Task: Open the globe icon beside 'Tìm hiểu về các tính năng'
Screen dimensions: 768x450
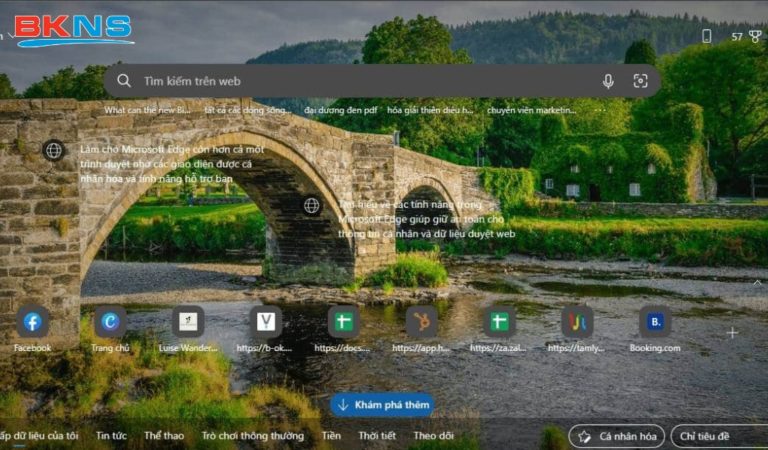Action: (x=312, y=206)
